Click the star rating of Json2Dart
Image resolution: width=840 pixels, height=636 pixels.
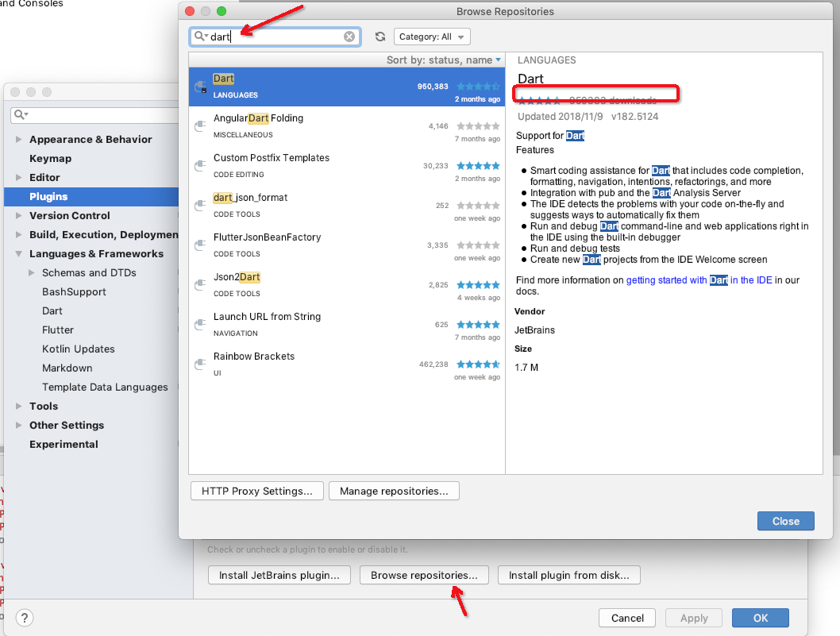[x=478, y=284]
